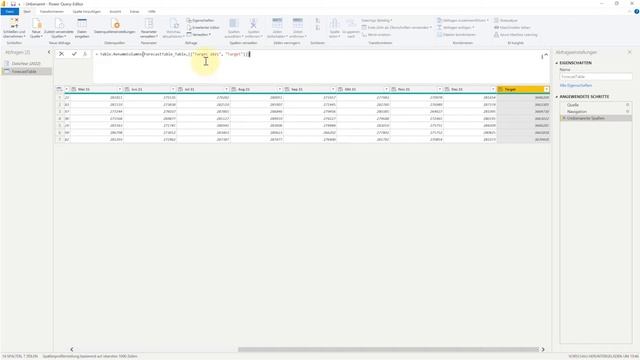This screenshot has height=360, width=640.
Task: Click the horizontal scrollbar thumb
Action: pos(388,349)
